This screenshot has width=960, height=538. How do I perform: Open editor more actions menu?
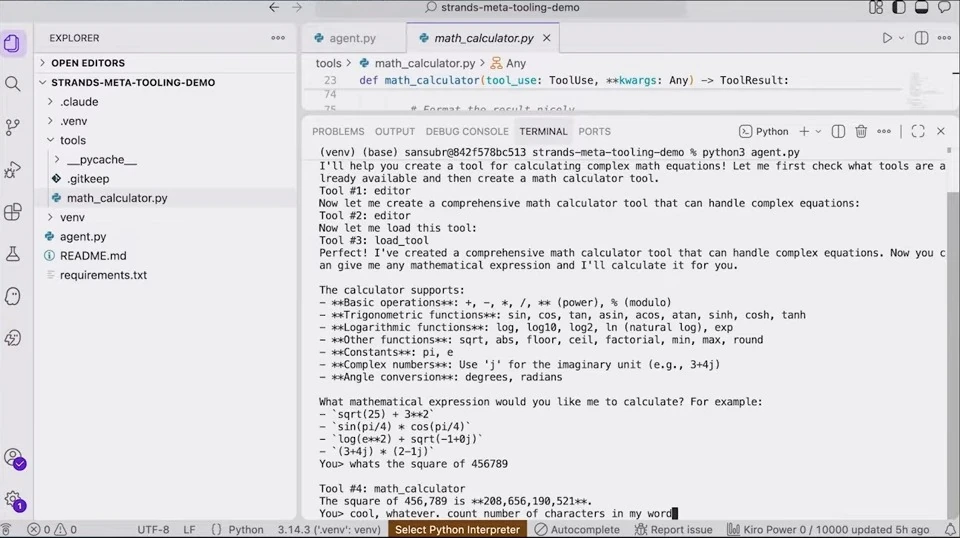(944, 38)
